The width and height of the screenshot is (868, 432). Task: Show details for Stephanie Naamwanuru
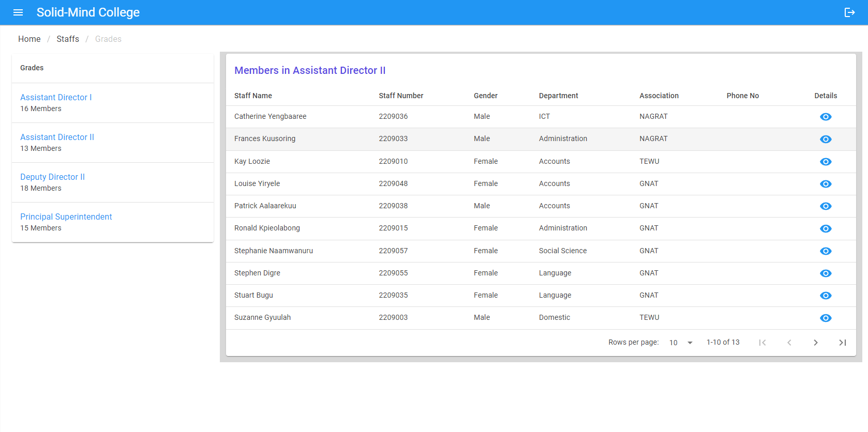point(826,251)
